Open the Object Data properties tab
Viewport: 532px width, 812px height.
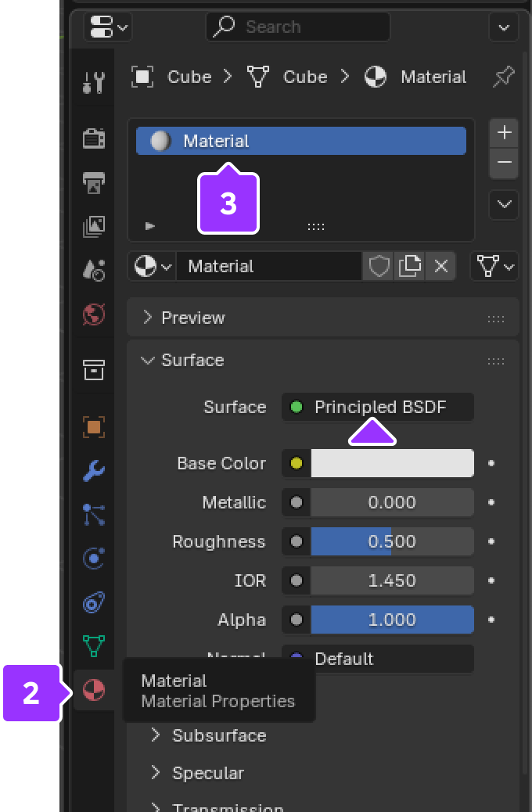pos(94,646)
